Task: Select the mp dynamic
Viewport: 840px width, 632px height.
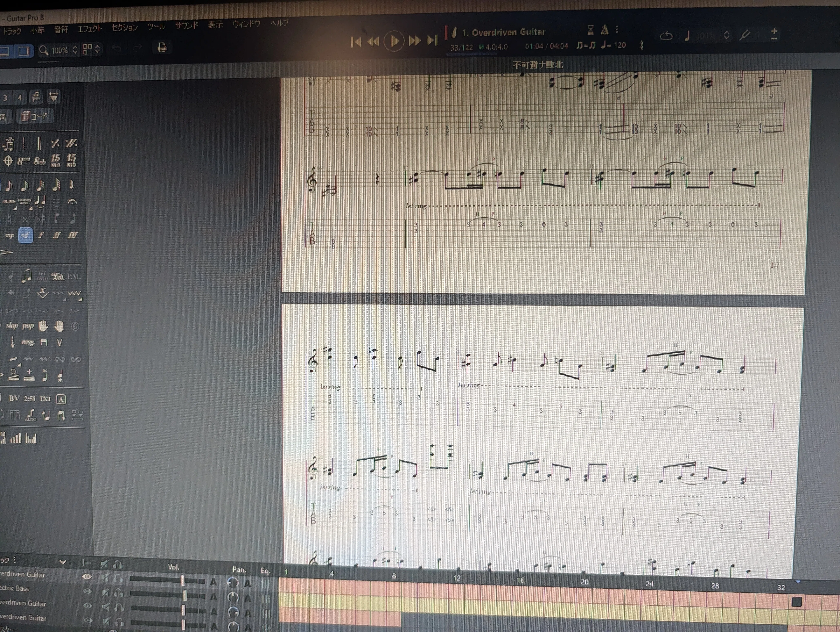Action: (x=9, y=235)
